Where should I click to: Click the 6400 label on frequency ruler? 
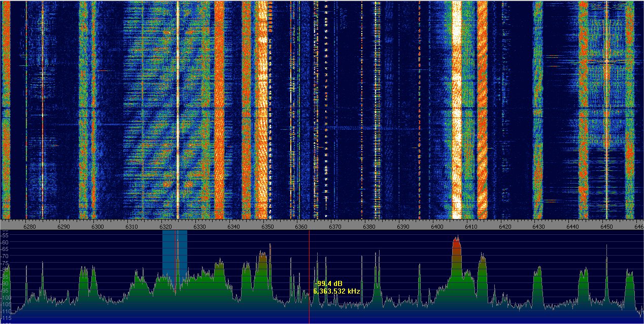point(437,227)
